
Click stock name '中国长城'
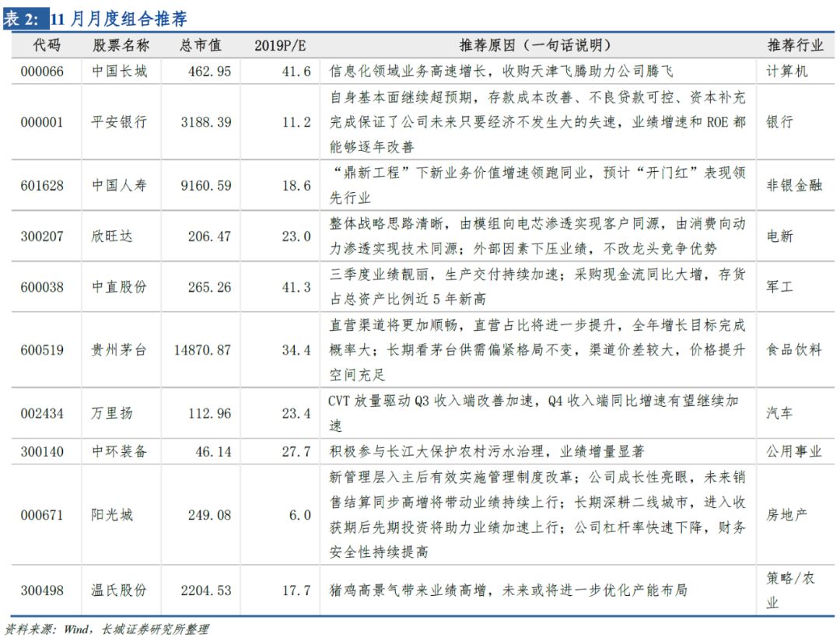(119, 71)
